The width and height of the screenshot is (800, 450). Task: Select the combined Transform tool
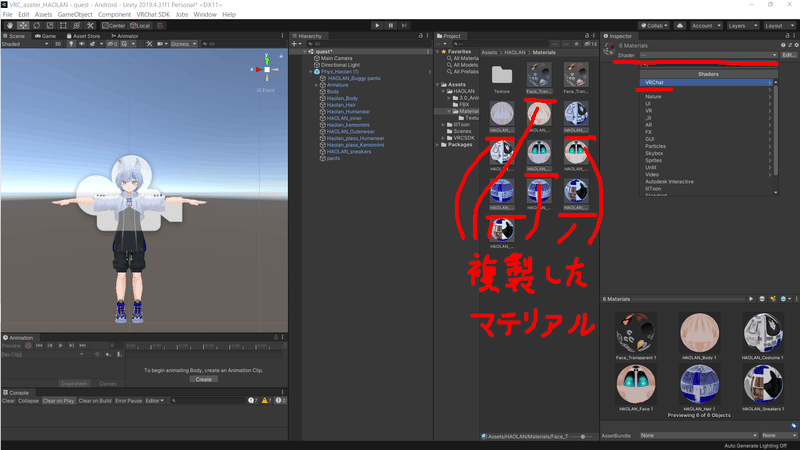tap(77, 26)
